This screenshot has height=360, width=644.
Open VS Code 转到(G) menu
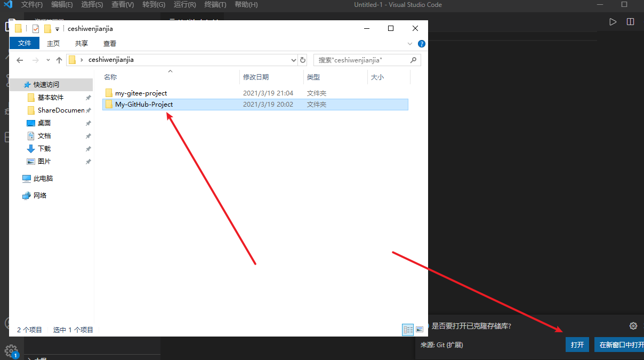154,5
